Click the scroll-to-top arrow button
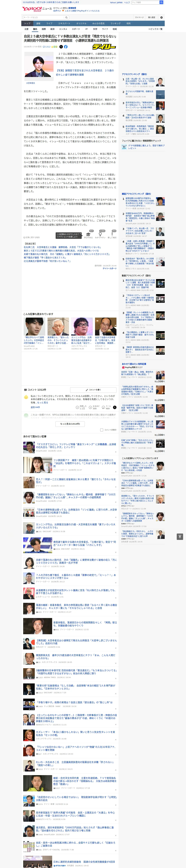 [x=180, y=536]
